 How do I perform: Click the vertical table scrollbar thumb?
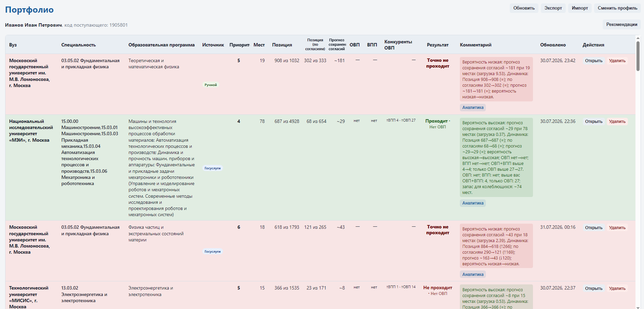(x=638, y=56)
